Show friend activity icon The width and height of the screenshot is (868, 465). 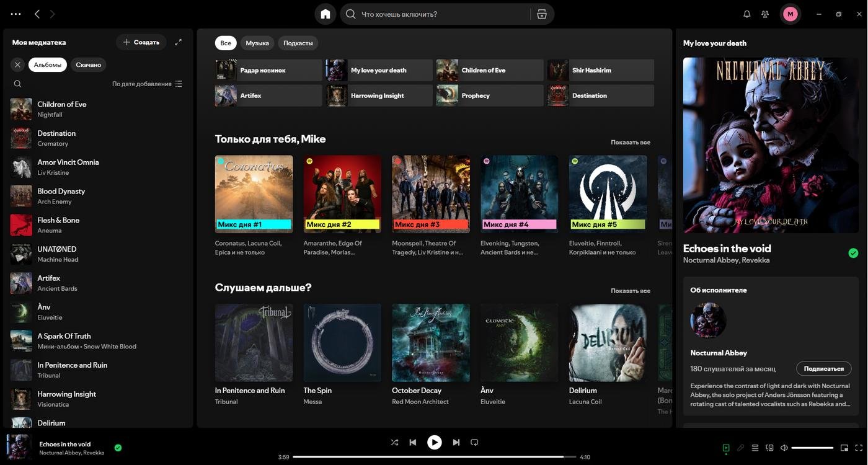(765, 14)
